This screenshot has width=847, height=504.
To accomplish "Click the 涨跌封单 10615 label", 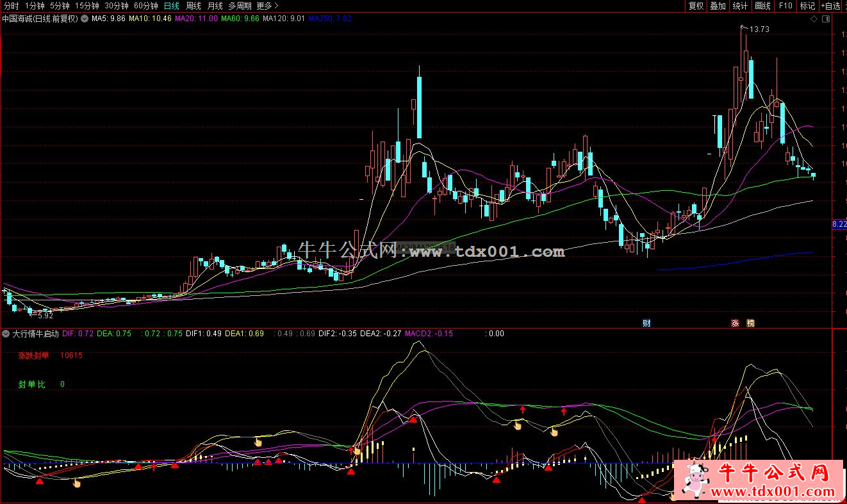I will pyautogui.click(x=50, y=355).
